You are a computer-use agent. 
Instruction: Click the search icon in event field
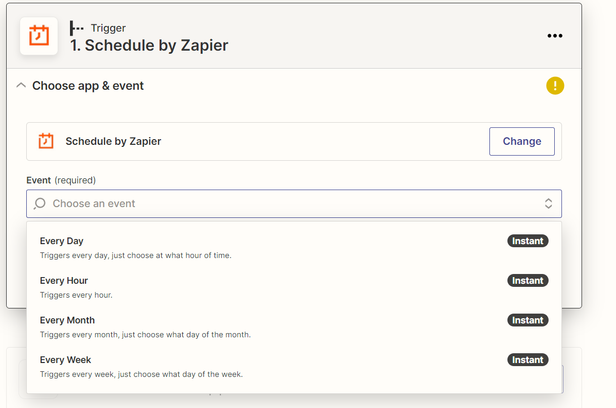(40, 204)
